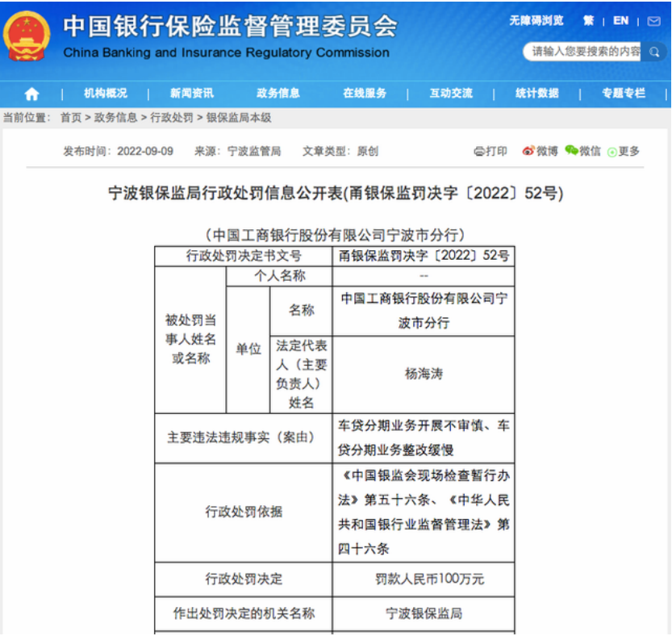The width and height of the screenshot is (672, 636).
Task: Click the 行政处罚 breadcrumb link
Action: 172,118
